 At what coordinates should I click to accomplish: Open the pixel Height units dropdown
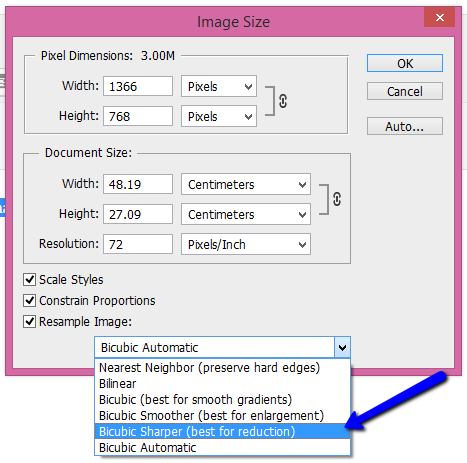click(219, 116)
